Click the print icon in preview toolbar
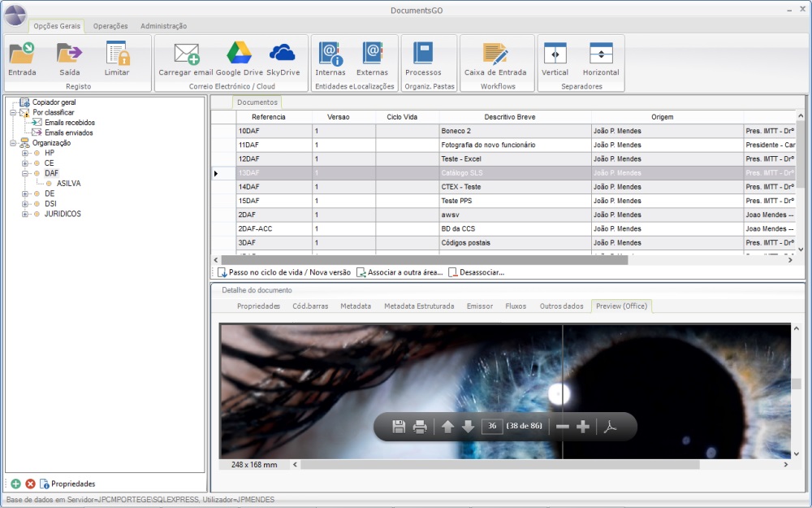 pyautogui.click(x=420, y=427)
